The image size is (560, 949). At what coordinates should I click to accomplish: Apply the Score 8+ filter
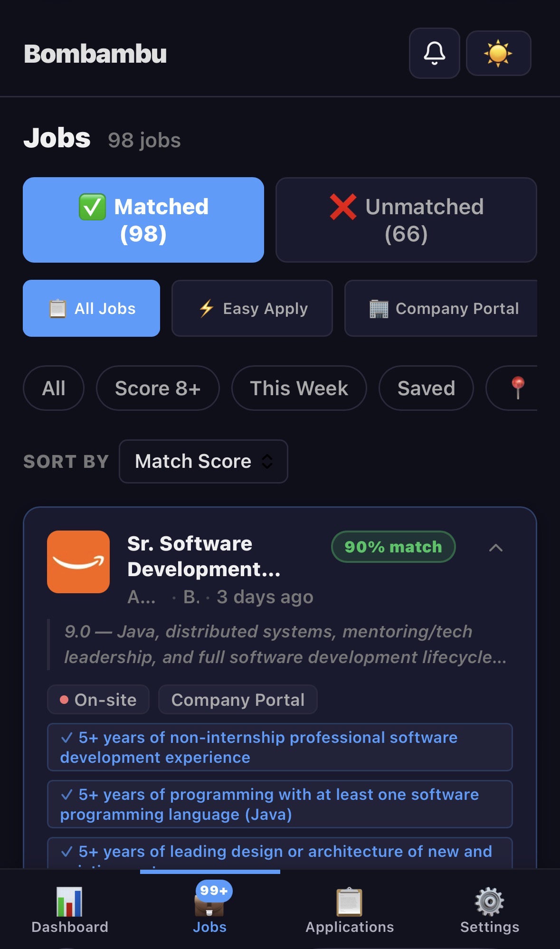[x=158, y=388]
